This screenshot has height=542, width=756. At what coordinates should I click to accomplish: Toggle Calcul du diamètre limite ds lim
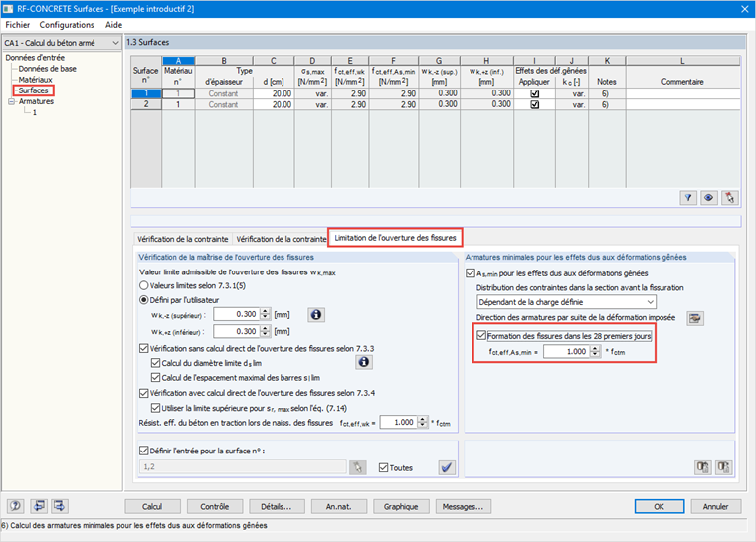click(155, 363)
